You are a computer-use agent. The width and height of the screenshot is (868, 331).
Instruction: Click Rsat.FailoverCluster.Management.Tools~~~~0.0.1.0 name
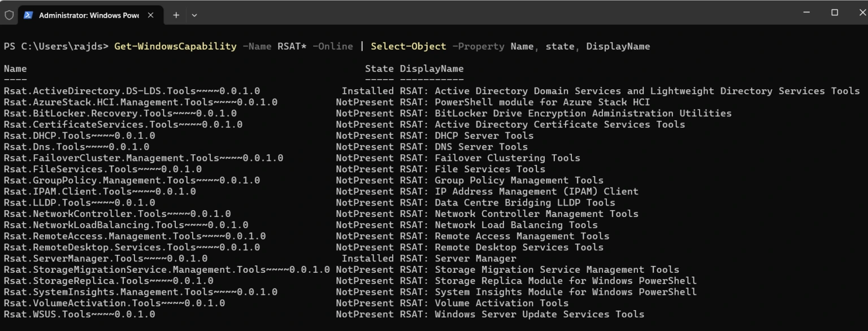[144, 158]
